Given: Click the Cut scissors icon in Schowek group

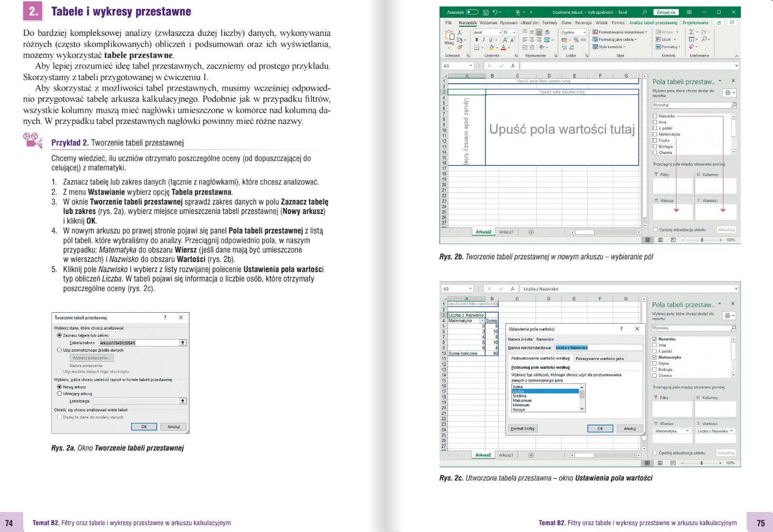Looking at the screenshot, I should pos(460,33).
